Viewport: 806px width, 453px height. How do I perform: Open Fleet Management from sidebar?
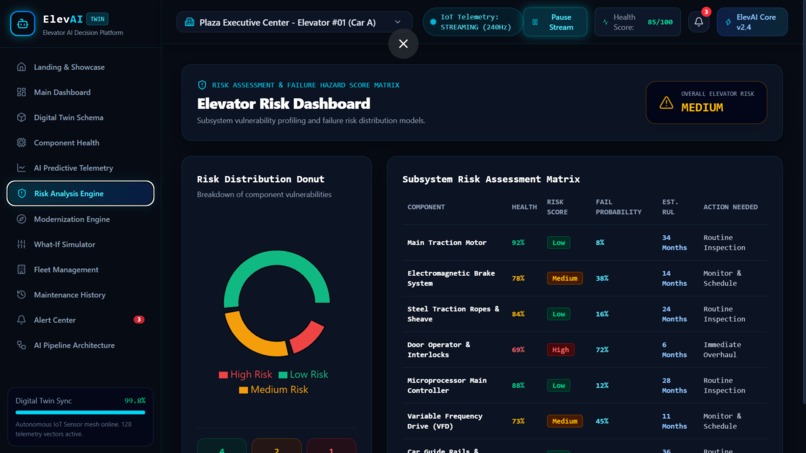pyautogui.click(x=80, y=269)
